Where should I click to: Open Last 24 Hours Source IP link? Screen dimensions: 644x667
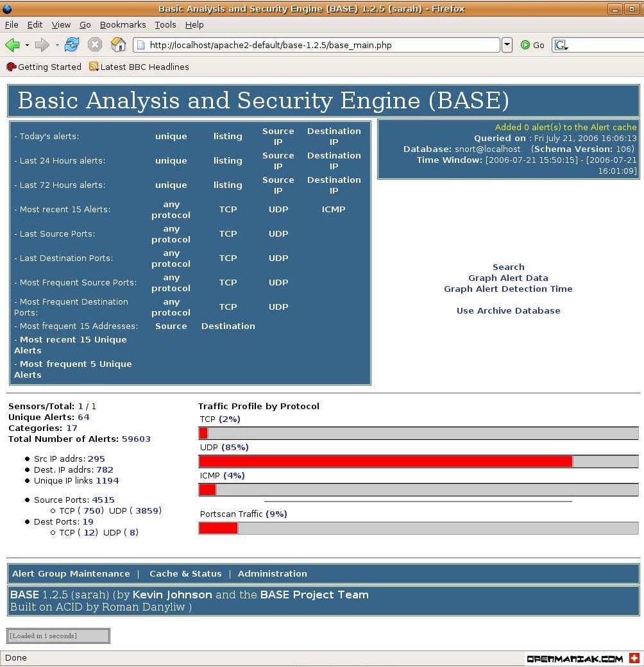[x=278, y=161]
